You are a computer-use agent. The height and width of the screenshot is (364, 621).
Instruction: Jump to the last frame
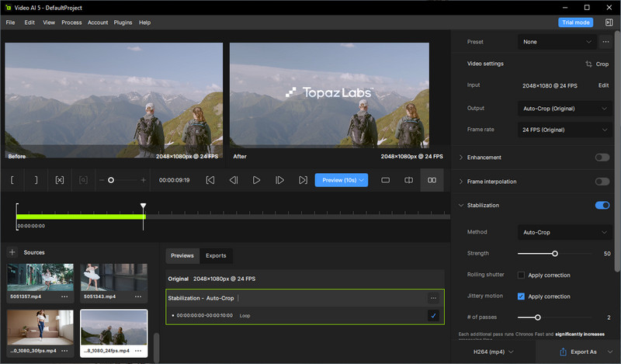[303, 180]
